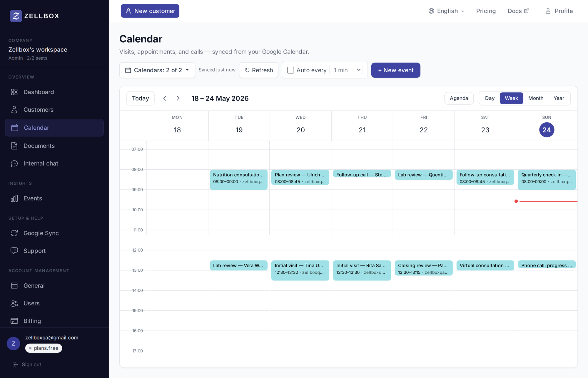Open Customers via person icon

click(14, 110)
